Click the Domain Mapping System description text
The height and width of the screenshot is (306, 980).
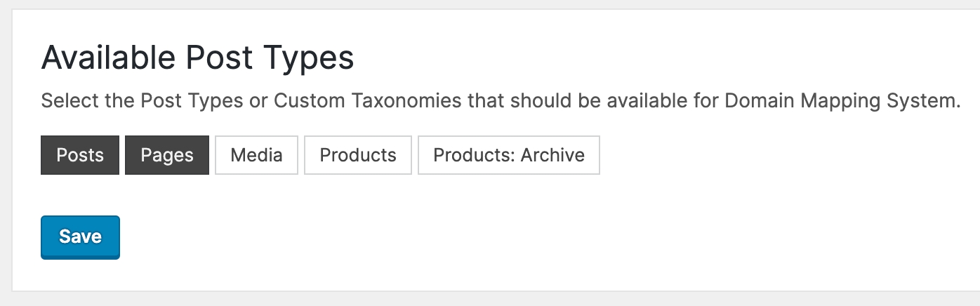click(500, 101)
